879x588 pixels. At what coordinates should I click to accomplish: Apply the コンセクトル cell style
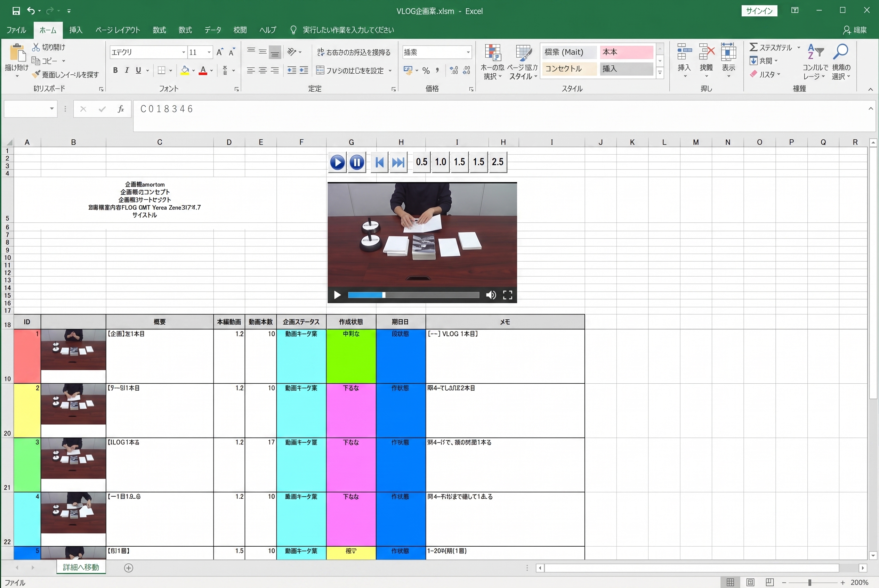pyautogui.click(x=570, y=68)
